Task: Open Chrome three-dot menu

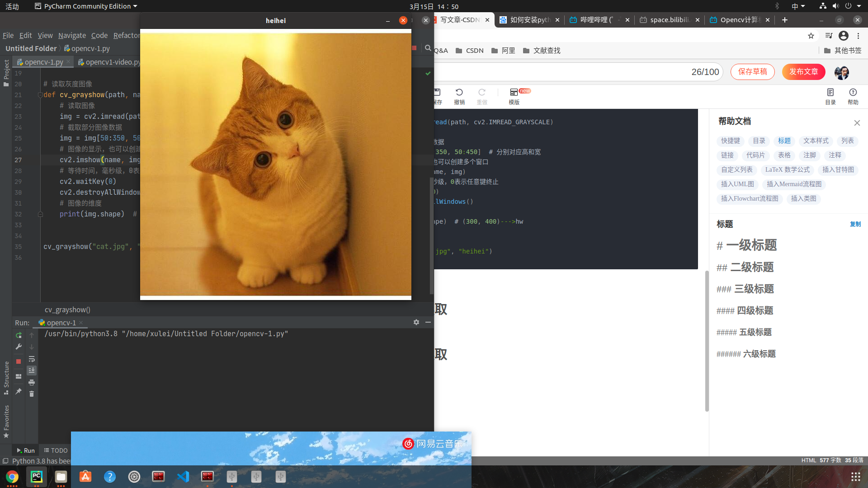Action: click(x=859, y=36)
